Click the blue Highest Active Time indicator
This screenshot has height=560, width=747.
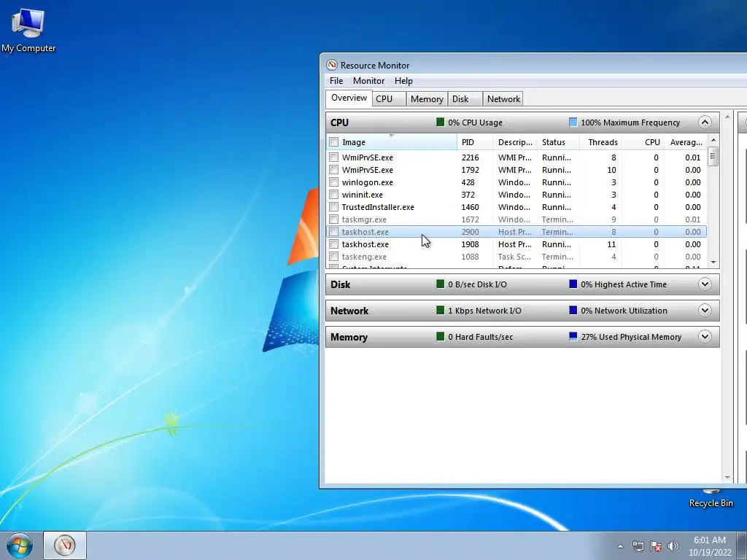[573, 284]
